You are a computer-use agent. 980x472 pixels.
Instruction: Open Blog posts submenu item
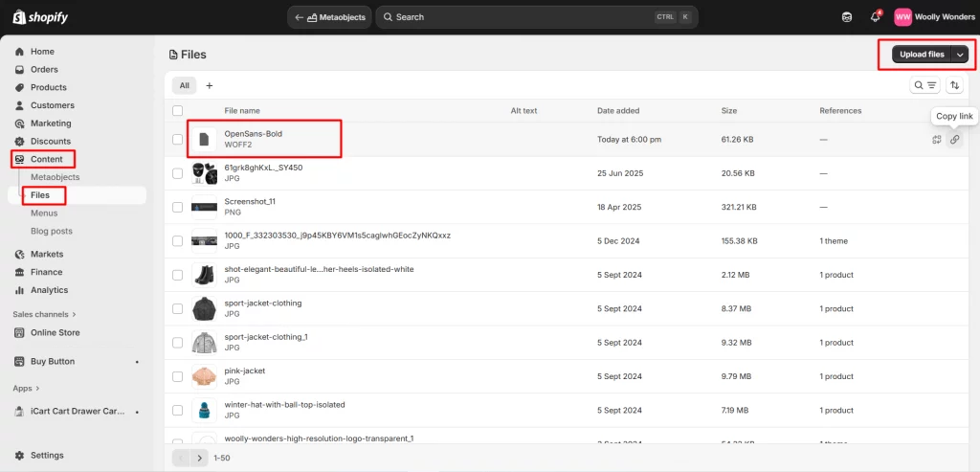(52, 231)
